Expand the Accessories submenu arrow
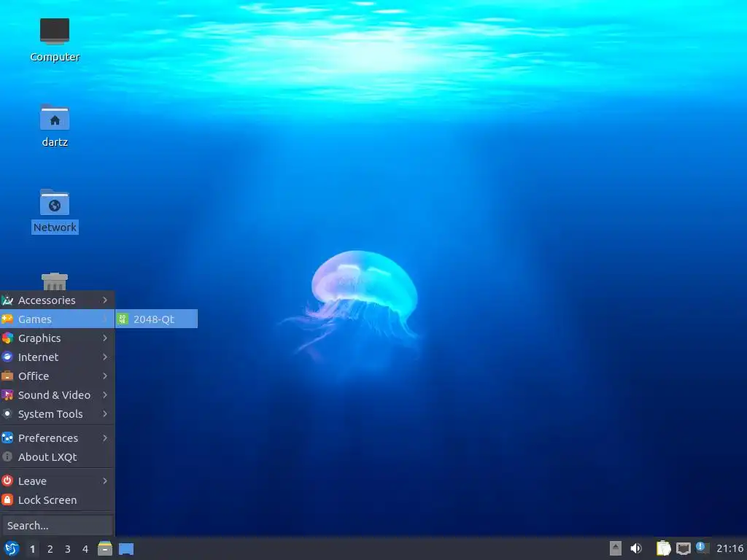Viewport: 747px width, 560px height. pyautogui.click(x=105, y=300)
